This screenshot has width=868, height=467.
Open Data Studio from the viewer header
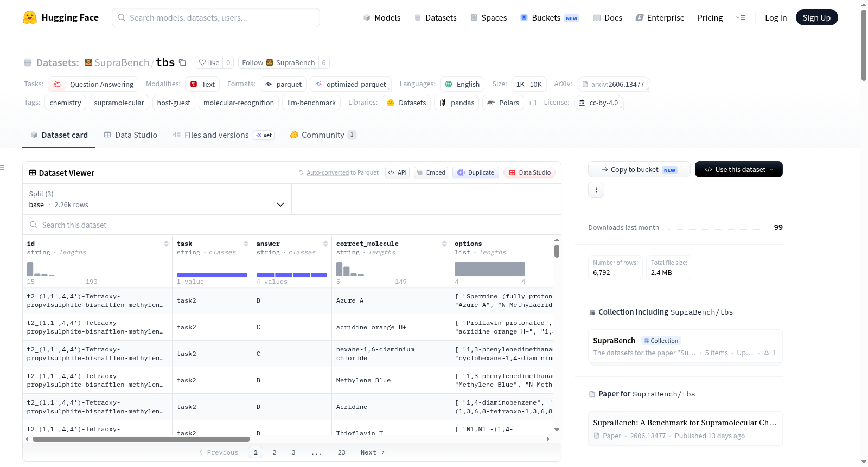tap(529, 172)
